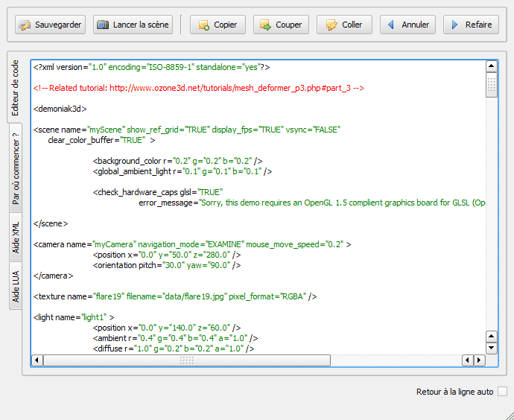Click the position y="140.0" line

click(167, 328)
